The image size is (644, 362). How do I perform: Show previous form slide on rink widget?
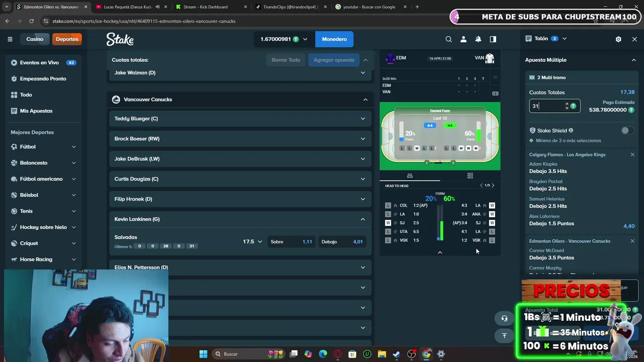point(427,163)
